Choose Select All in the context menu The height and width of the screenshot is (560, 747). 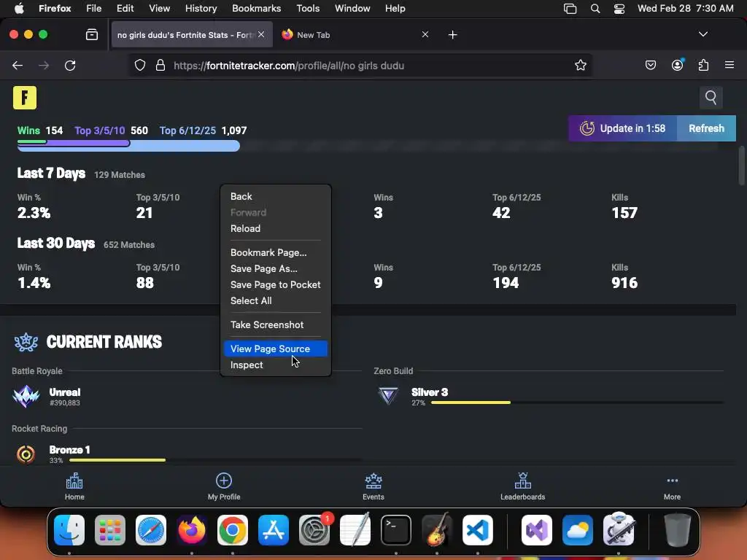tap(275, 301)
